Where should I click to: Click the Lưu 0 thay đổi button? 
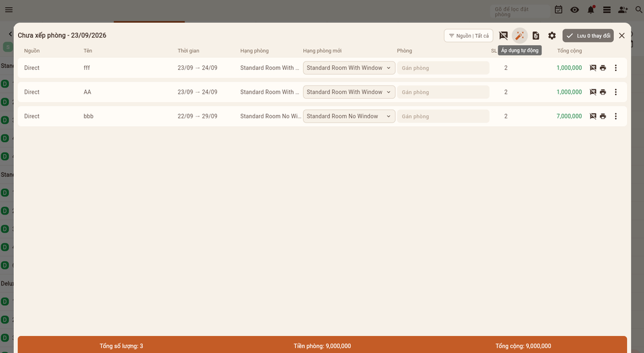[588, 36]
